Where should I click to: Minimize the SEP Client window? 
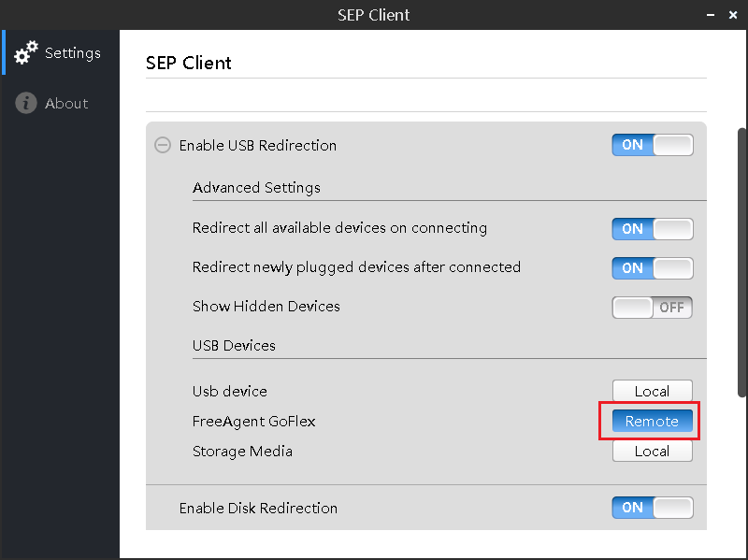click(x=711, y=15)
